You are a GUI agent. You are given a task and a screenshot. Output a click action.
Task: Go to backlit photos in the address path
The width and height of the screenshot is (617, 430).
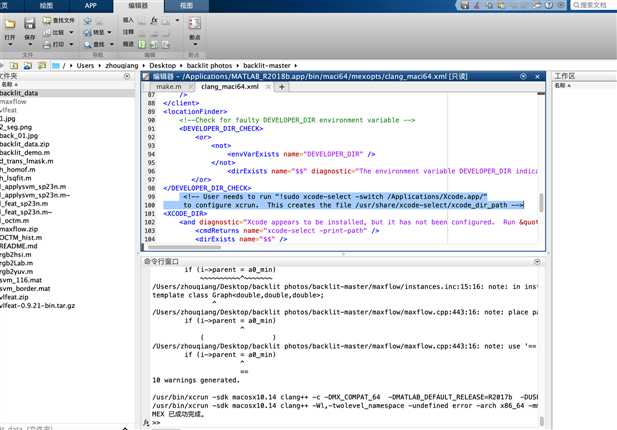(x=209, y=66)
